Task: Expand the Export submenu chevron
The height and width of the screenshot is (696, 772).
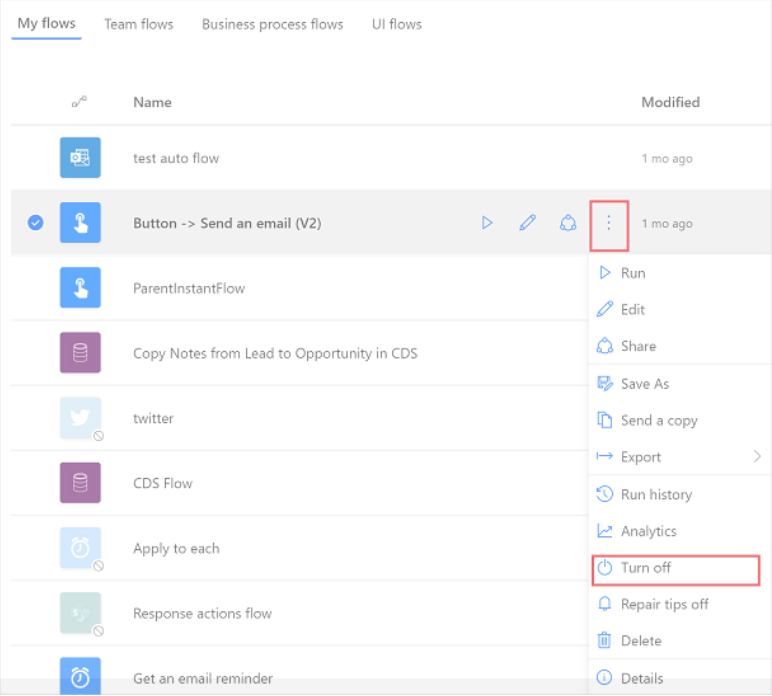Action: pos(757,457)
